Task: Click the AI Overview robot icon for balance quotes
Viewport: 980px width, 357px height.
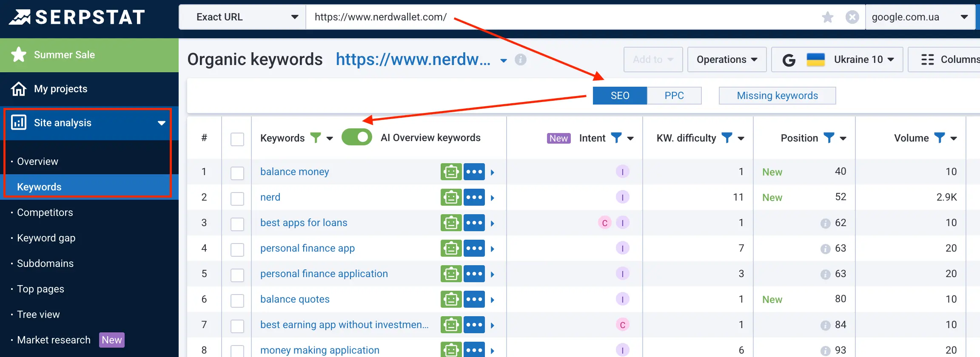Action: click(x=451, y=299)
